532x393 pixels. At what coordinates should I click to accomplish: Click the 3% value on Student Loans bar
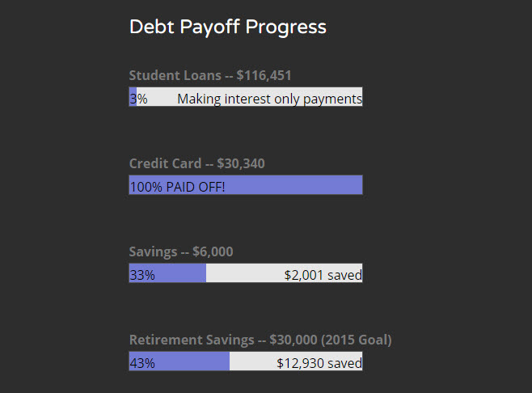pos(138,99)
